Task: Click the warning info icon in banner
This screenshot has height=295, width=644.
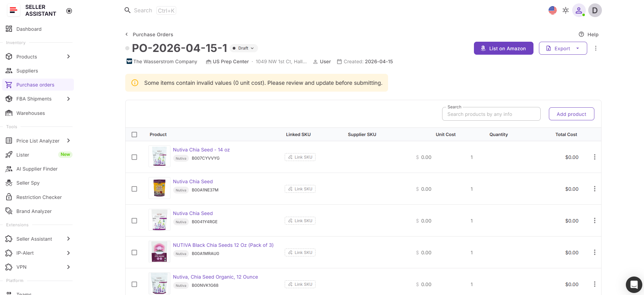Action: 135,83
